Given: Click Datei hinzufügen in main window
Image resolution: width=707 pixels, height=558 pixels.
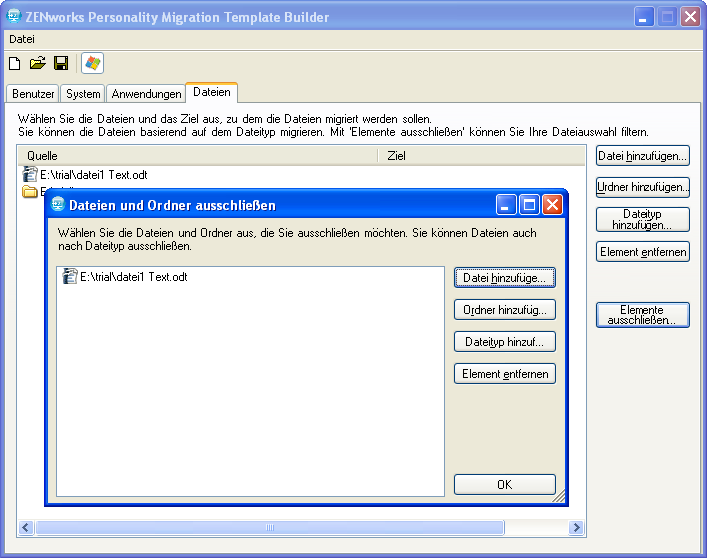Looking at the screenshot, I should pyautogui.click(x=643, y=156).
